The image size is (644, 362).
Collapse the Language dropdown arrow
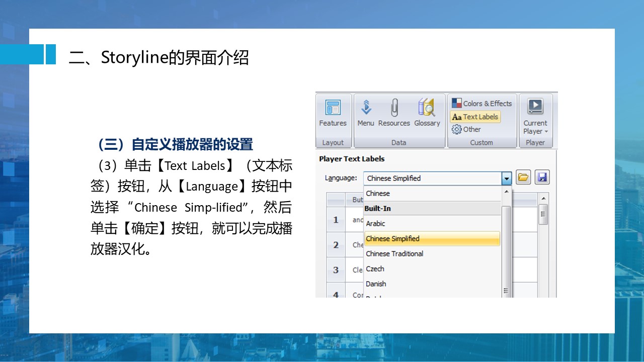(507, 178)
